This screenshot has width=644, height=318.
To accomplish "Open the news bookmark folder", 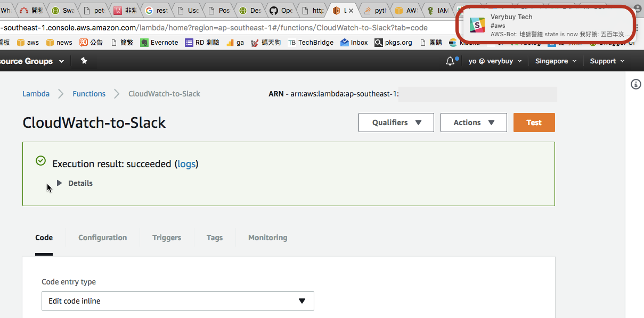I will coord(59,43).
